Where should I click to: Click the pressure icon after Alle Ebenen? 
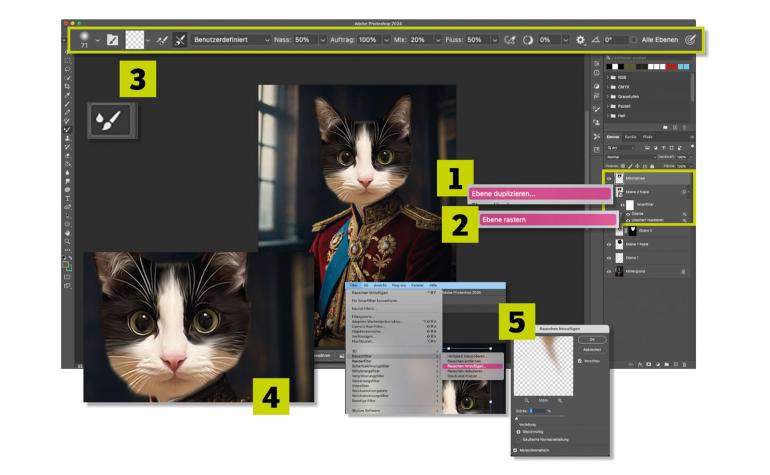pos(689,40)
